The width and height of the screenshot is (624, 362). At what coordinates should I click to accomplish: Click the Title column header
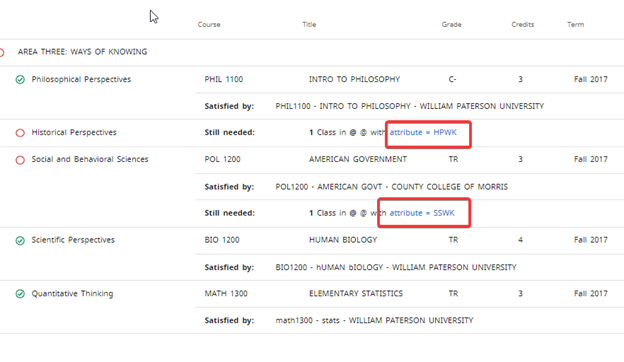[x=309, y=24]
